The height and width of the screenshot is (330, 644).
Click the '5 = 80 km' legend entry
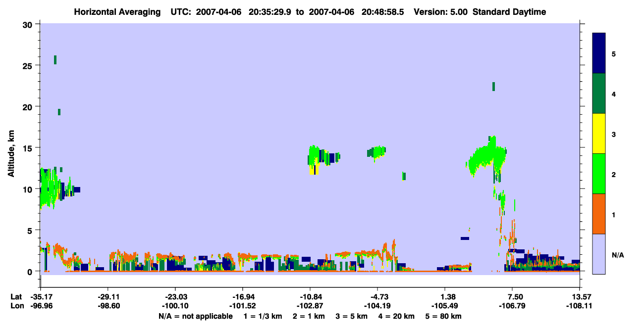tap(444, 316)
